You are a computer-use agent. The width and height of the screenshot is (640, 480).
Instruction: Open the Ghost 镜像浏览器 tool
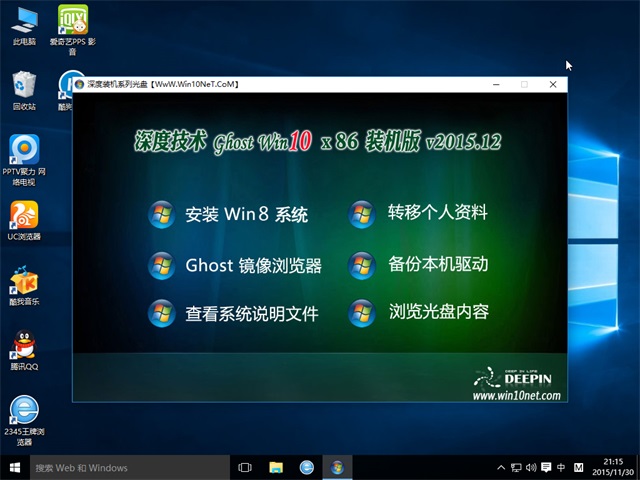[x=253, y=265]
